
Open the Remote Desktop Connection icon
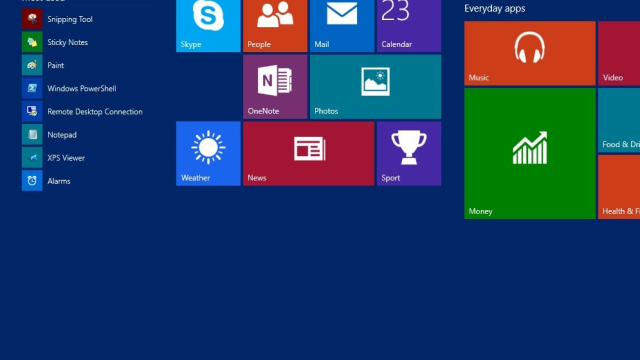[x=32, y=111]
